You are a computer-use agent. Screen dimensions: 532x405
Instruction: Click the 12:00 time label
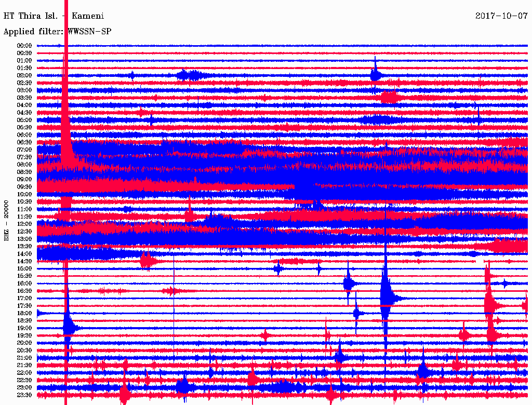24,224
